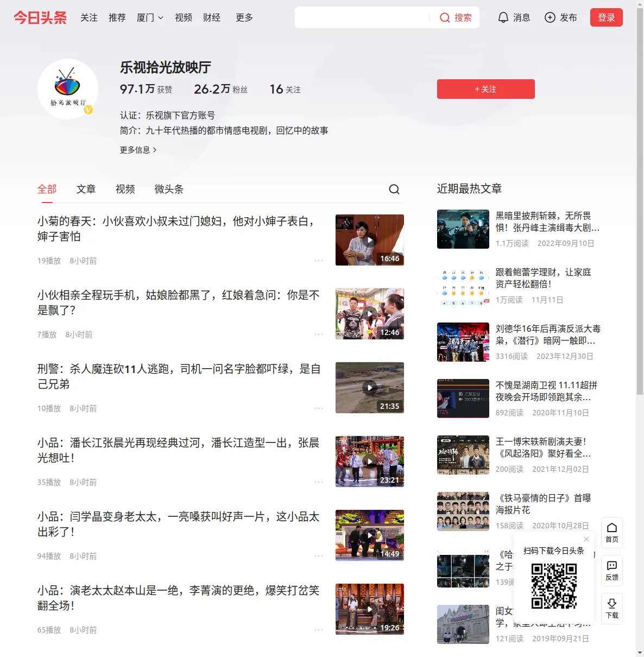Image resolution: width=644 pixels, height=657 pixels.
Task: Open article 王一博宋轶新剧演夫妻
Action: [544, 447]
